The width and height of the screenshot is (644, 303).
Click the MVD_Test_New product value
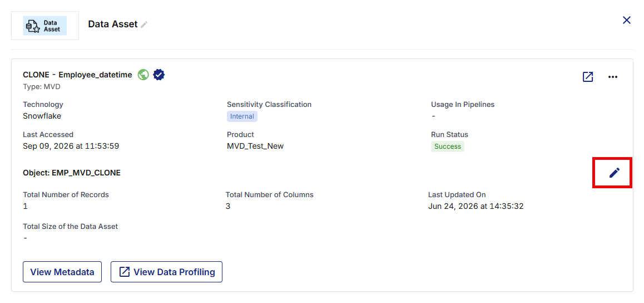click(255, 146)
